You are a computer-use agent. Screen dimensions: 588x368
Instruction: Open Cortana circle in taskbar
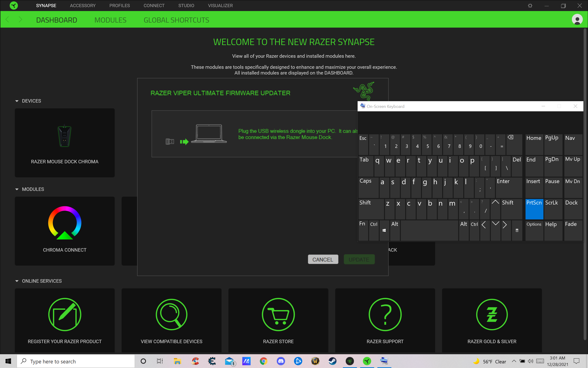(x=143, y=361)
